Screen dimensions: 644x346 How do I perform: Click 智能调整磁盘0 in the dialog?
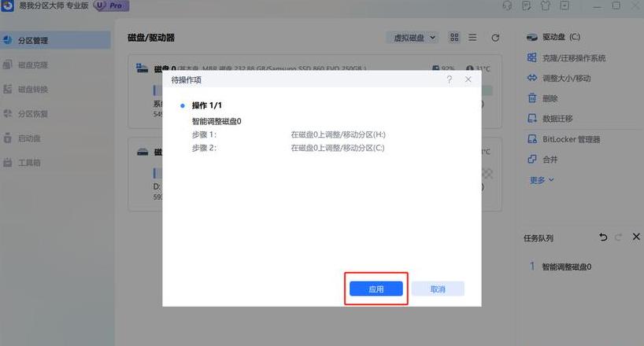point(217,121)
